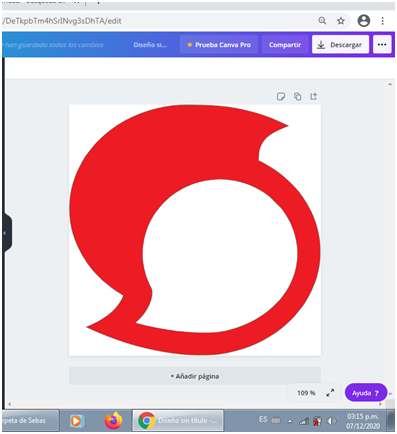The image size is (397, 434).
Task: Click the Descargar download button
Action: [x=340, y=44]
